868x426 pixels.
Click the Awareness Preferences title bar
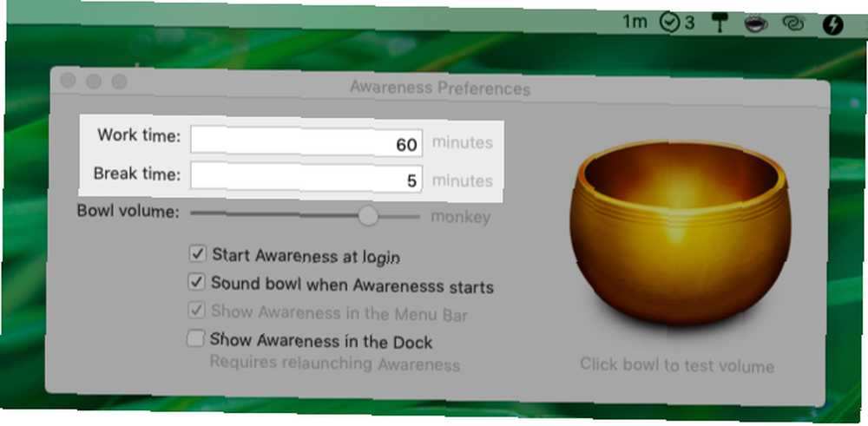tap(440, 88)
